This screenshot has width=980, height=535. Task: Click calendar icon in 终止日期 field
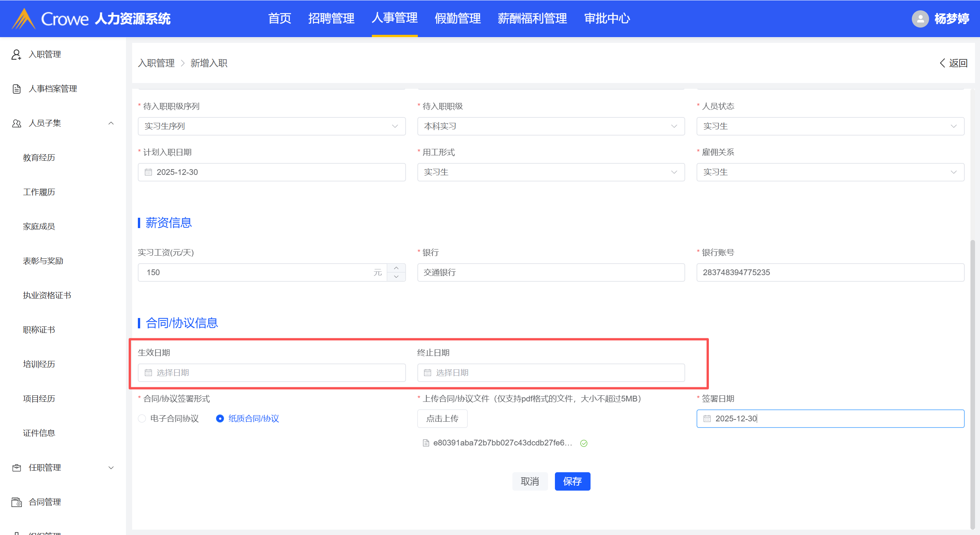[427, 373]
